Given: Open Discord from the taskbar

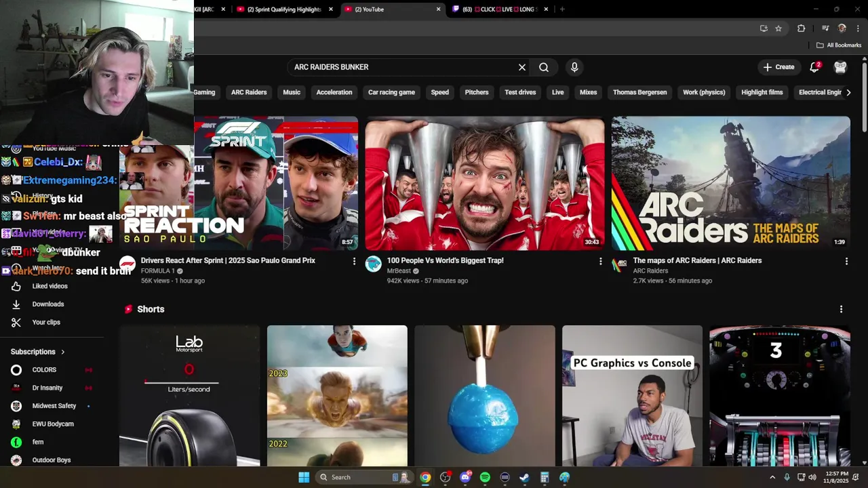Looking at the screenshot, I should pyautogui.click(x=465, y=477).
